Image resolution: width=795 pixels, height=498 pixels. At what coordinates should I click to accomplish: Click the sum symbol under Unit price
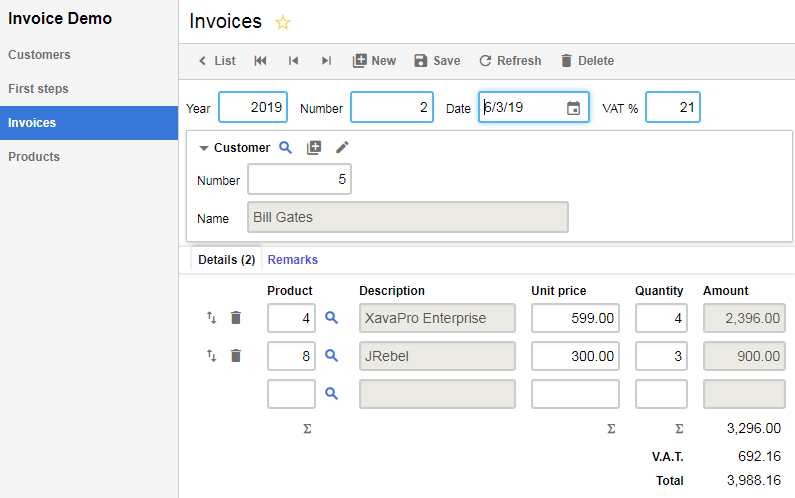click(x=611, y=429)
